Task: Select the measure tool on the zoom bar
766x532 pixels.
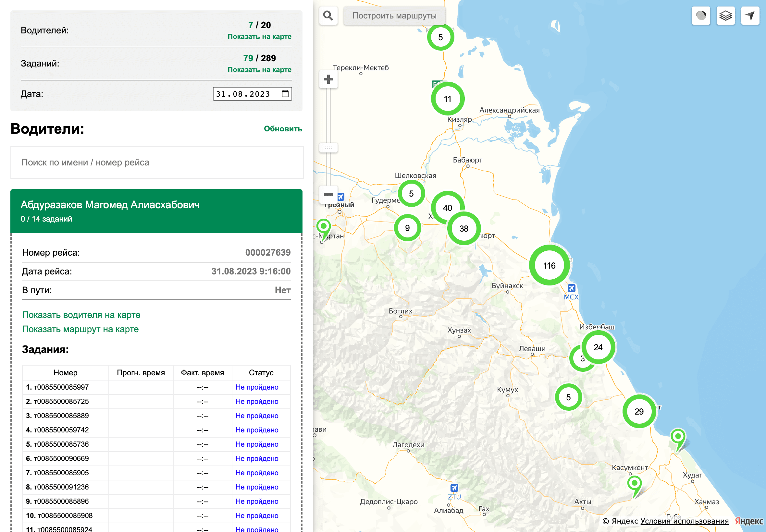Action: [x=328, y=148]
